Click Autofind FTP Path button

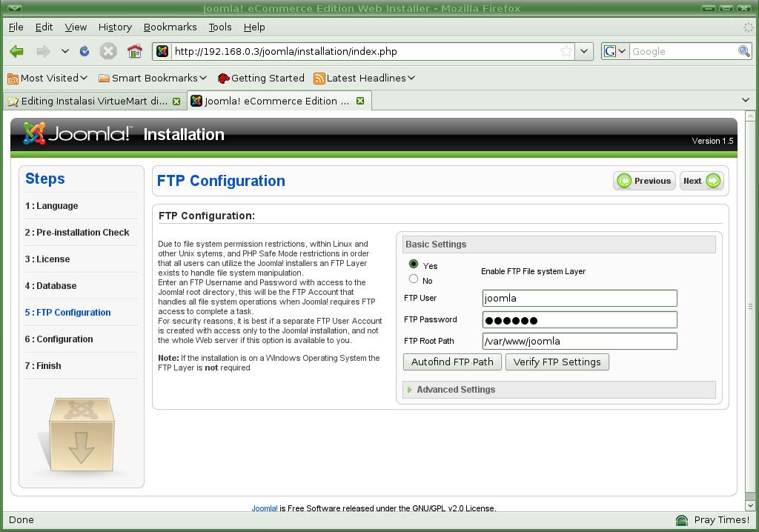(452, 362)
